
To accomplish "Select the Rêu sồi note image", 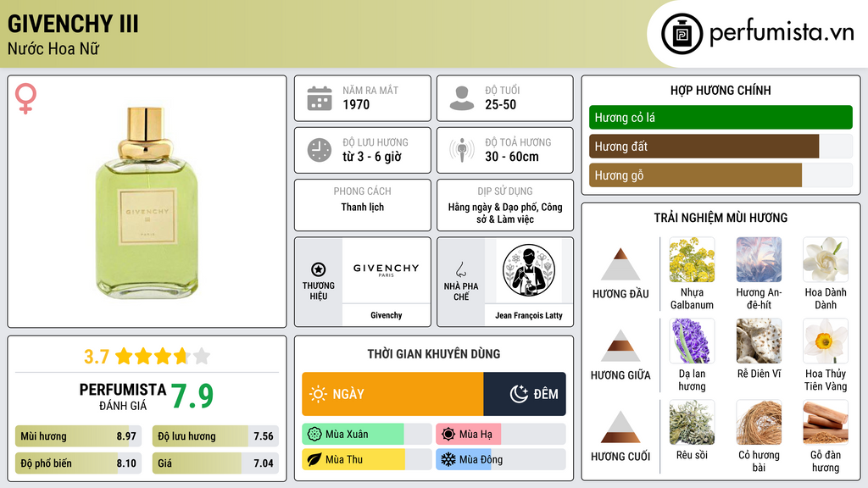I will click(692, 423).
